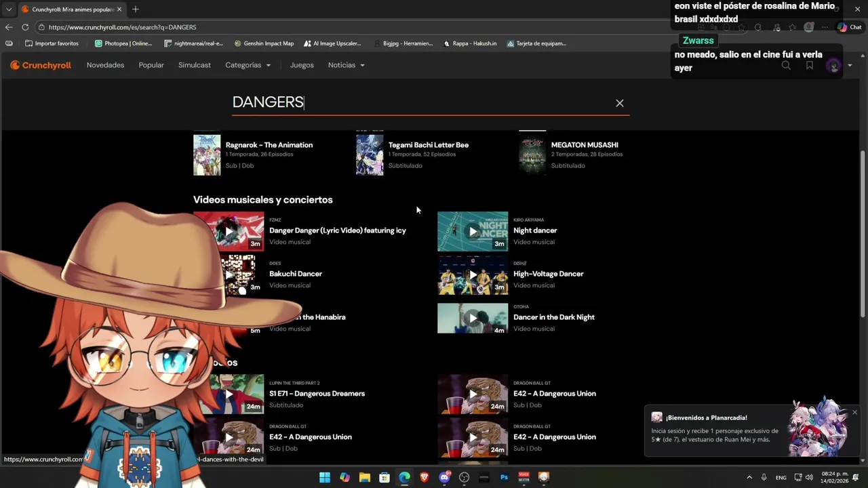Open Danger Danger (Lyric Video) featuring icy title
Viewport: 868px width, 488px height.
point(338,230)
